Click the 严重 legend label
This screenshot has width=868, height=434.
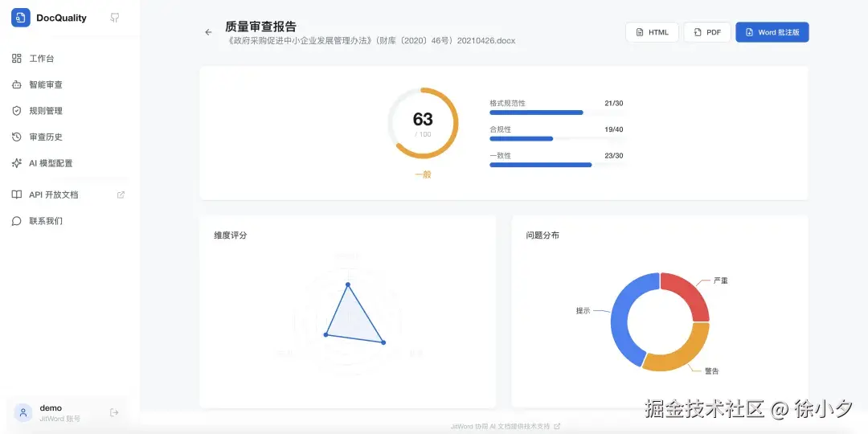[720, 280]
